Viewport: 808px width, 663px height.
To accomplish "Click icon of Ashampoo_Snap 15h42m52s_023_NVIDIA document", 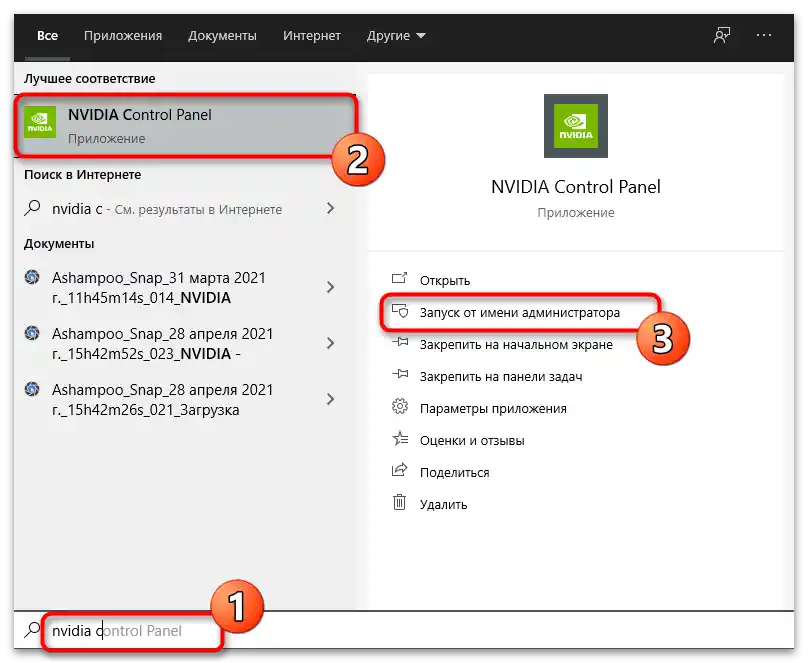I will pos(32,333).
